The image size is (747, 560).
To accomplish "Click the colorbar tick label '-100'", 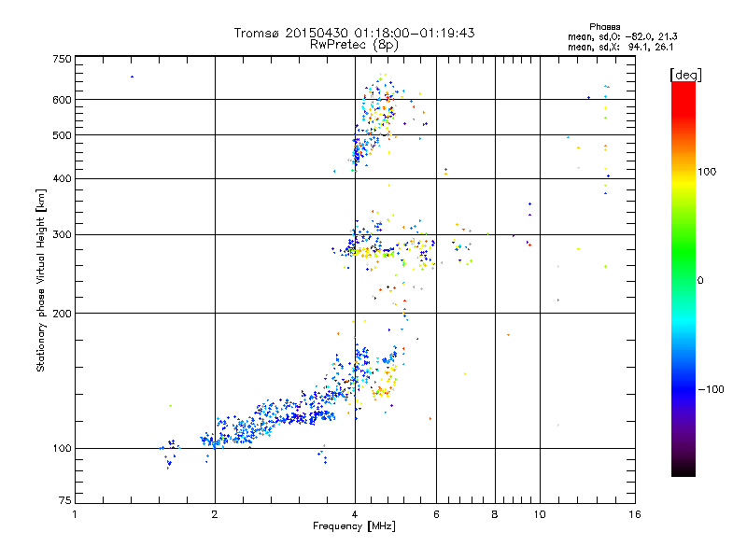I will tap(711, 389).
